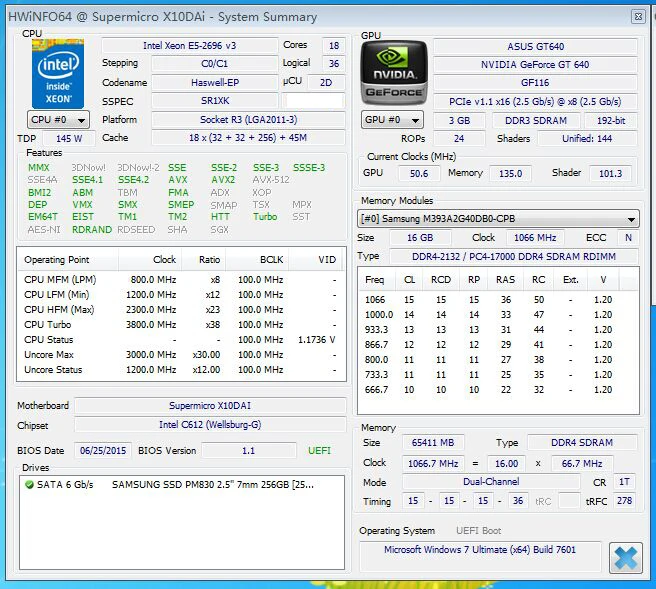Click the GPU Memory clock value 135.0
This screenshot has width=656, height=589.
pos(510,173)
